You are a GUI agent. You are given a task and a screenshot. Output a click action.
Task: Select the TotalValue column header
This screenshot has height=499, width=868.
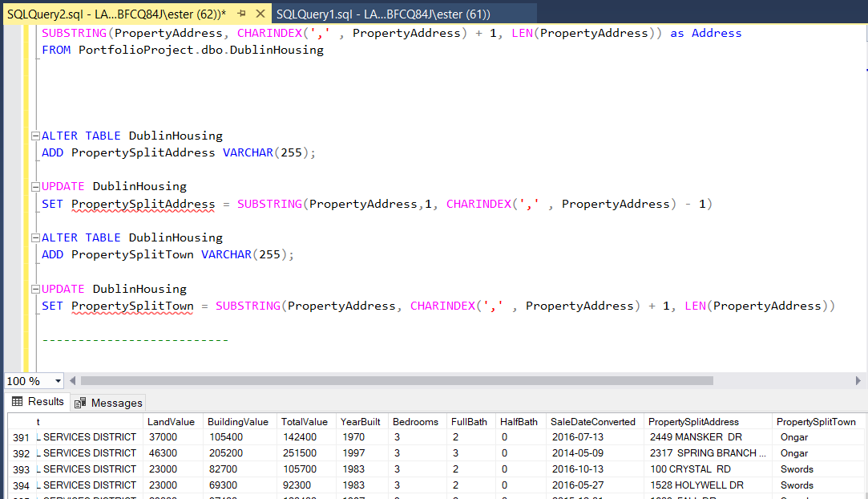coord(306,421)
